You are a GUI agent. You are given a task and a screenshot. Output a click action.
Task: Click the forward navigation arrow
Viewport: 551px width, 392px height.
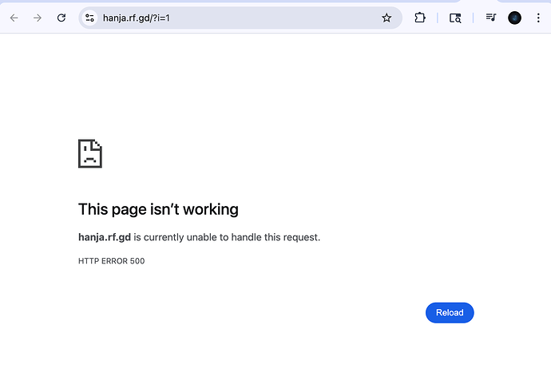pyautogui.click(x=38, y=18)
